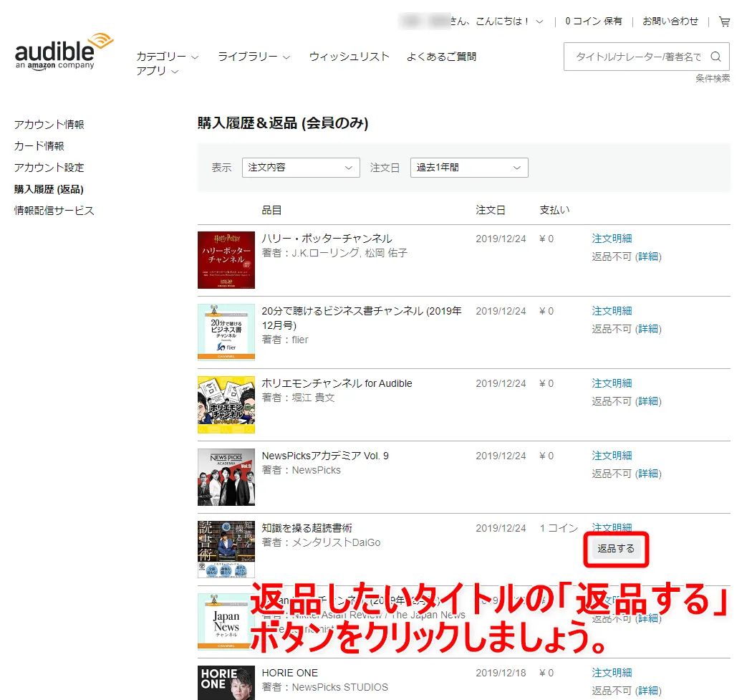Select カード情報 in sidebar
Viewport: 752px width, 700px height.
tap(39, 146)
